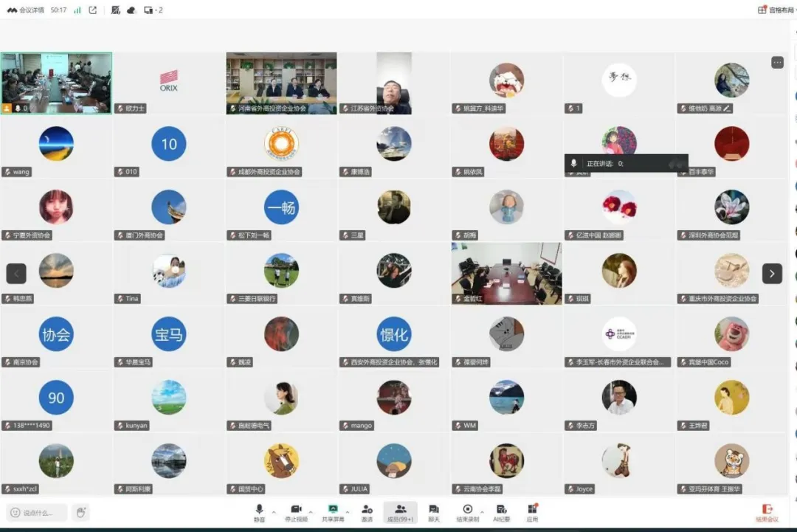Expand the audio options arrow beside 静音
Viewport: 797px width, 532px height.
point(274,511)
